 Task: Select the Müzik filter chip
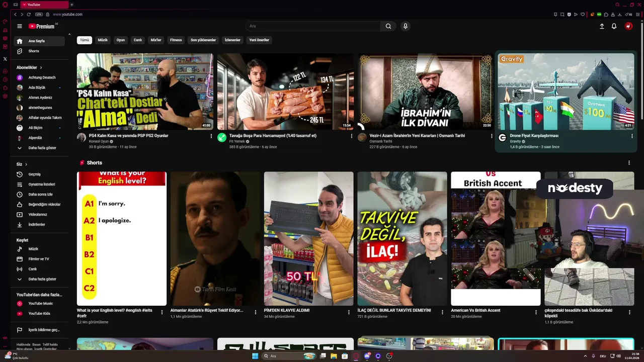click(103, 40)
